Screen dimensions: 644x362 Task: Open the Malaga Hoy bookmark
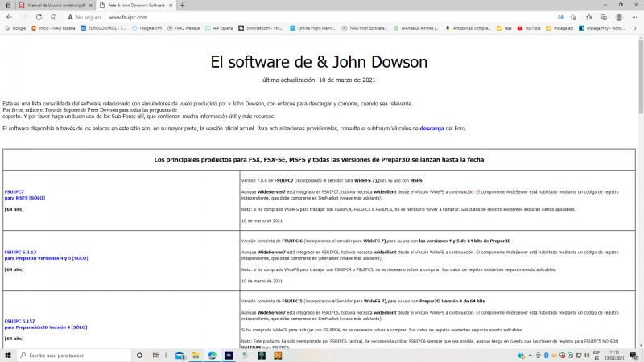click(x=601, y=28)
